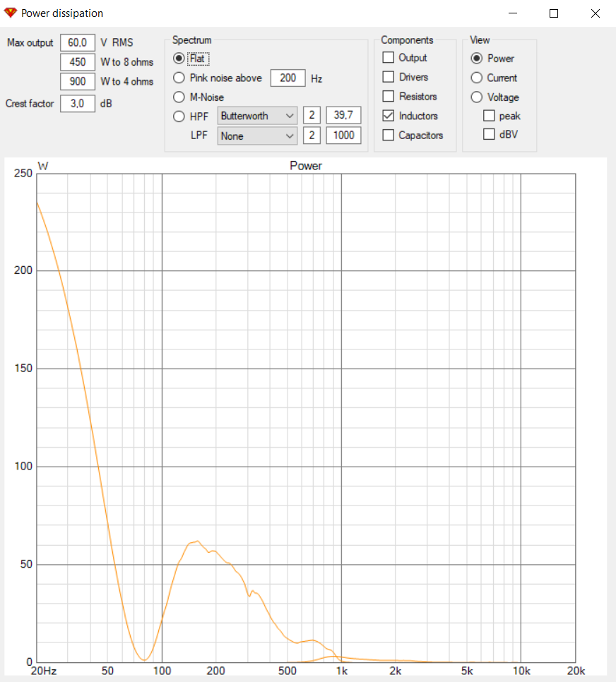Select the HPF spectrum radio button
The image size is (616, 682).
click(x=179, y=116)
